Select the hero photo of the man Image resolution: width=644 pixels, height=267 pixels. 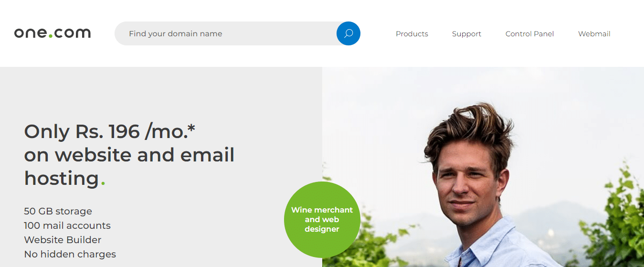tap(483, 167)
